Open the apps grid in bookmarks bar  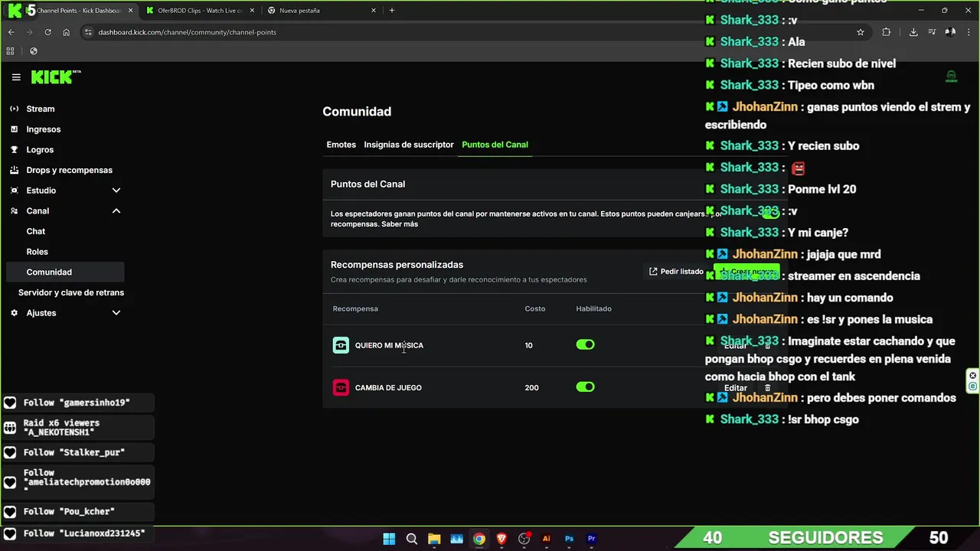coord(10,51)
